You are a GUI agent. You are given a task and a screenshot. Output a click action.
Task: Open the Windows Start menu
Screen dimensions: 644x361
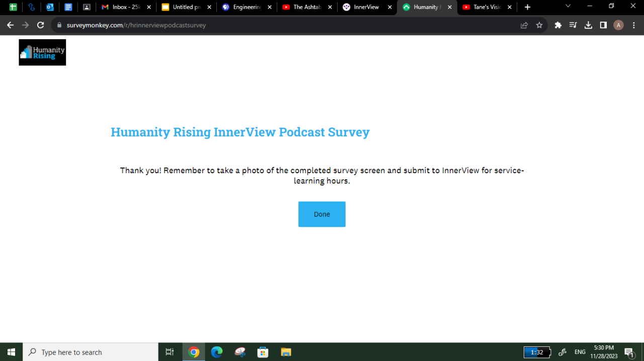(x=11, y=352)
